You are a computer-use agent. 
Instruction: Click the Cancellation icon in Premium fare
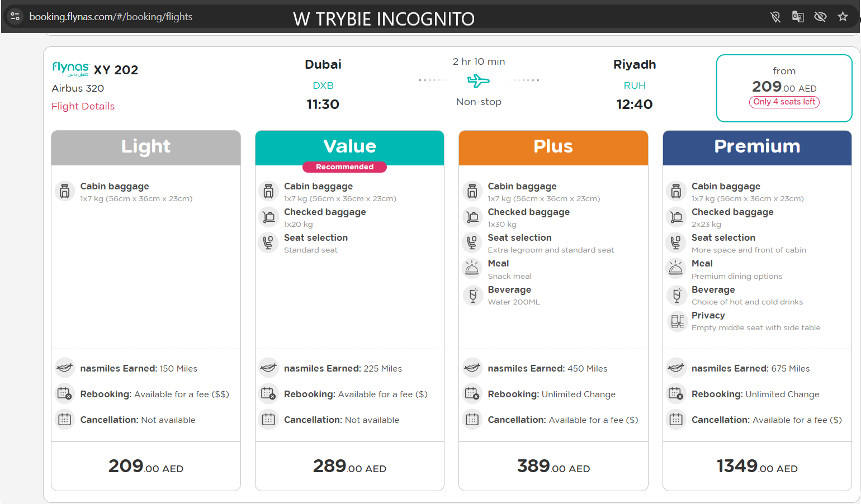click(x=676, y=419)
